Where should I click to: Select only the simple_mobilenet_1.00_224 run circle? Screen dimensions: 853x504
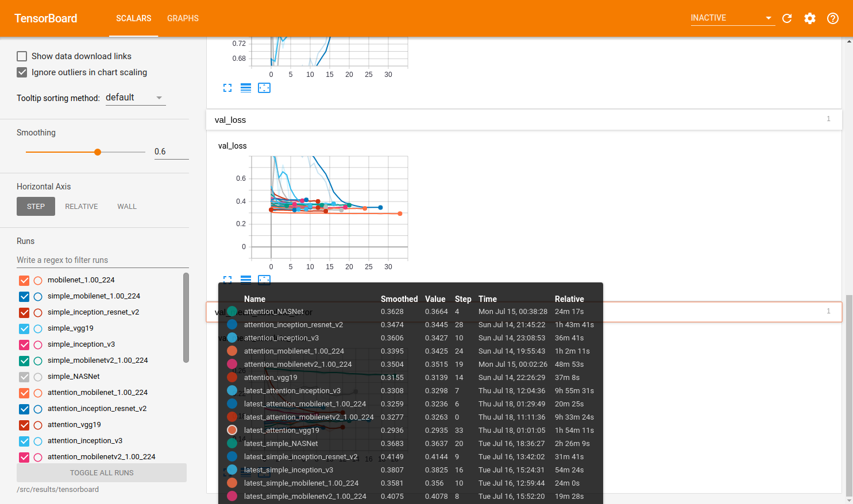point(38,297)
